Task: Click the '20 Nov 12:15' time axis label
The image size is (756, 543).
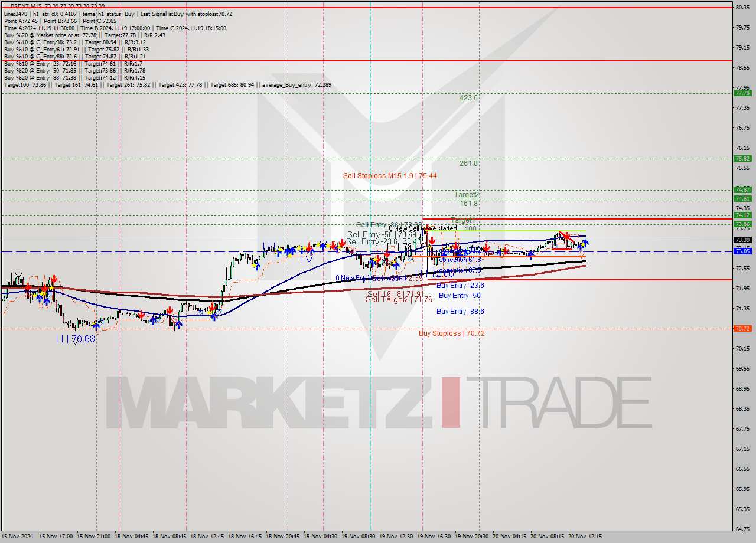Action: point(585,537)
